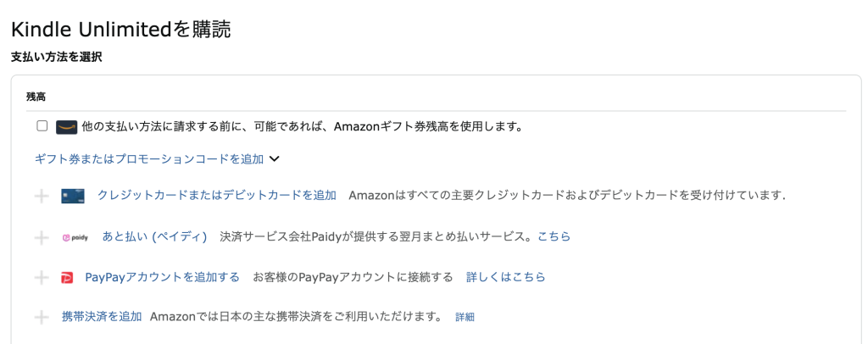The image size is (868, 344).
Task: Open PayPay 詳しくはこちら link
Action: coord(506,277)
